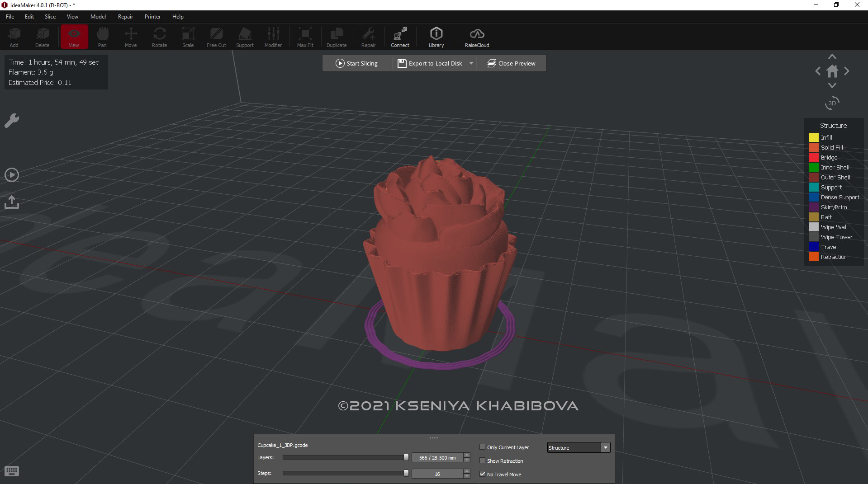Screen dimensions: 868x484
Task: Enable Only Current Layer checkbox
Action: pos(482,447)
